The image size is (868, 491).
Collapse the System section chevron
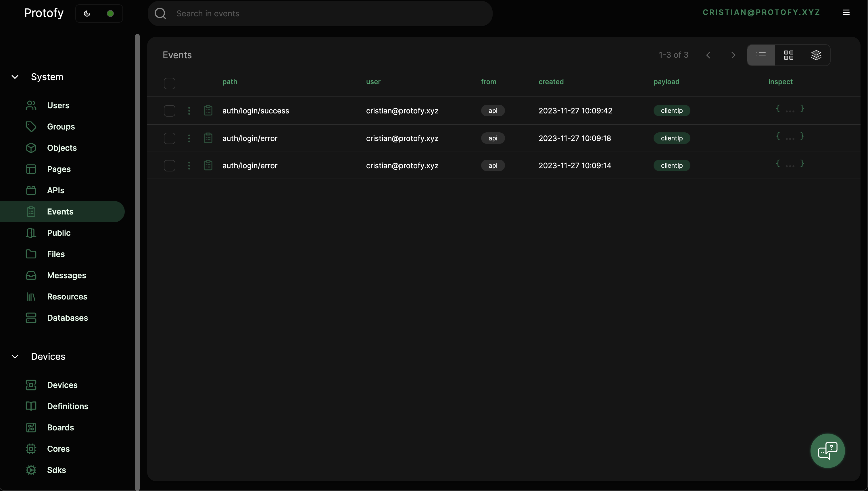tap(15, 77)
